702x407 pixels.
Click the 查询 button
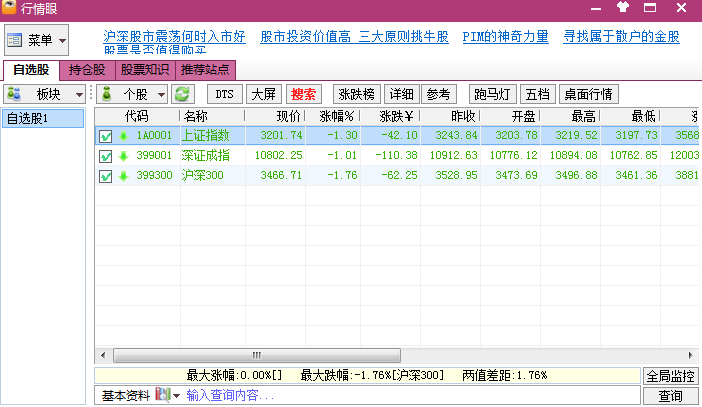pyautogui.click(x=670, y=396)
